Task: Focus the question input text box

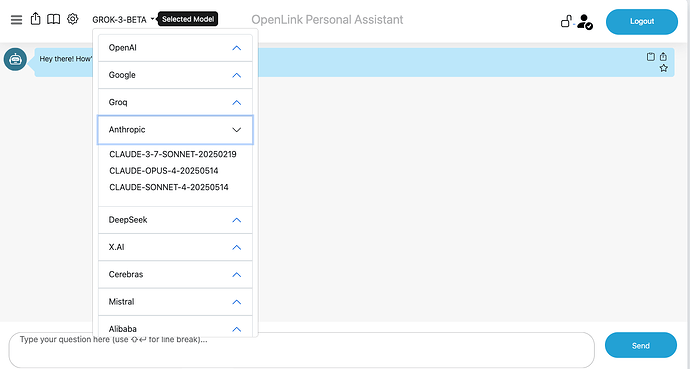Action: (301, 350)
